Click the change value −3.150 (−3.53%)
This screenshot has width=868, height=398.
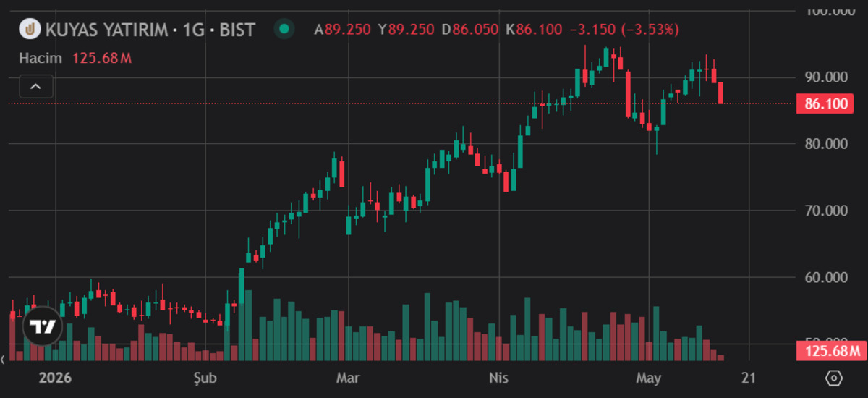[x=624, y=30]
